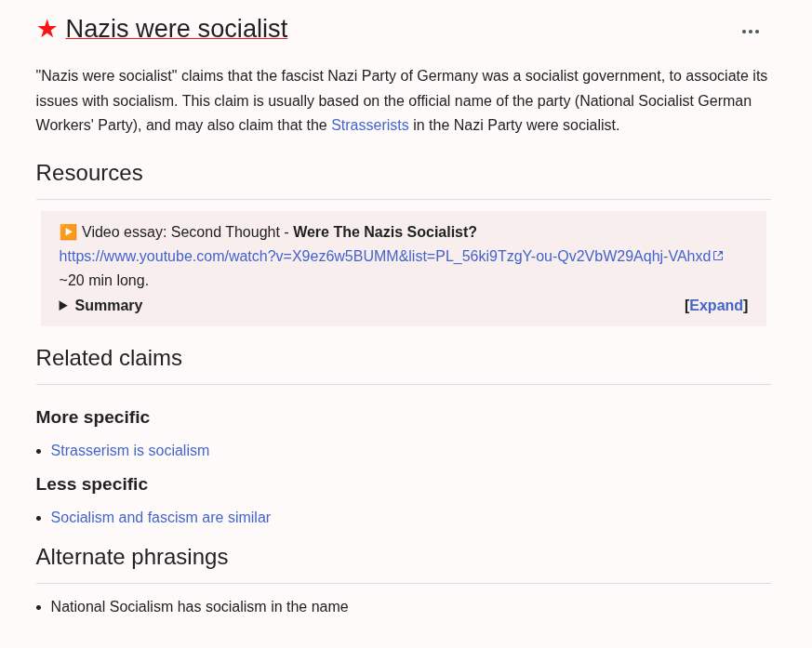Click the introductory paragraph about the Nazi Party
The height and width of the screenshot is (648, 812).
(402, 100)
